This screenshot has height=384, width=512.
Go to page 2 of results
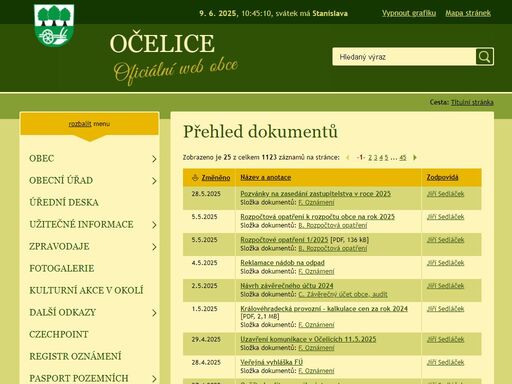370,157
